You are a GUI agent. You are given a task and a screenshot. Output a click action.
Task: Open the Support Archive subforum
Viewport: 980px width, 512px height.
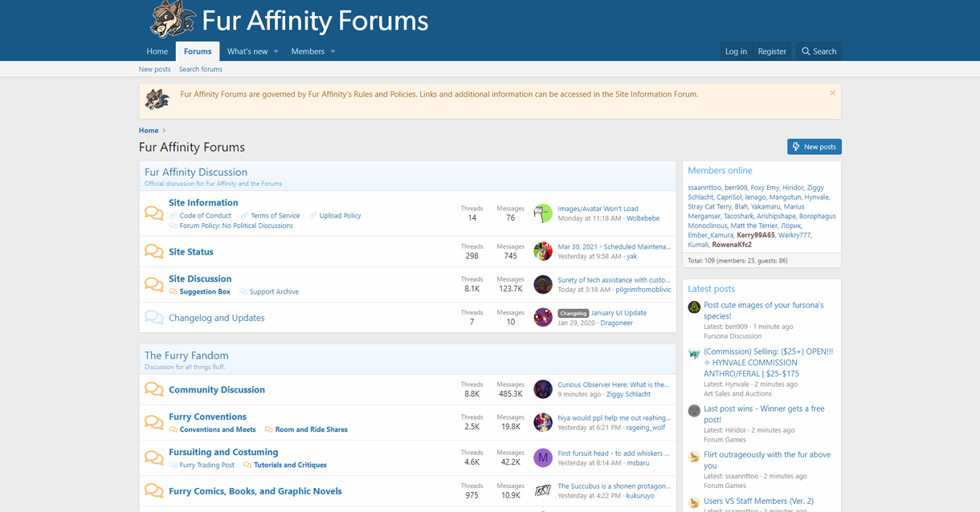[274, 292]
